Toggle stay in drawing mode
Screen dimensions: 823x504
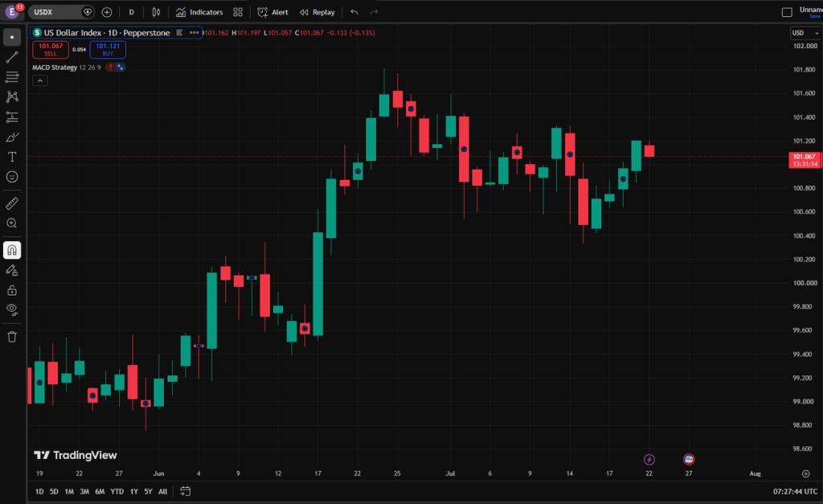[x=12, y=270]
